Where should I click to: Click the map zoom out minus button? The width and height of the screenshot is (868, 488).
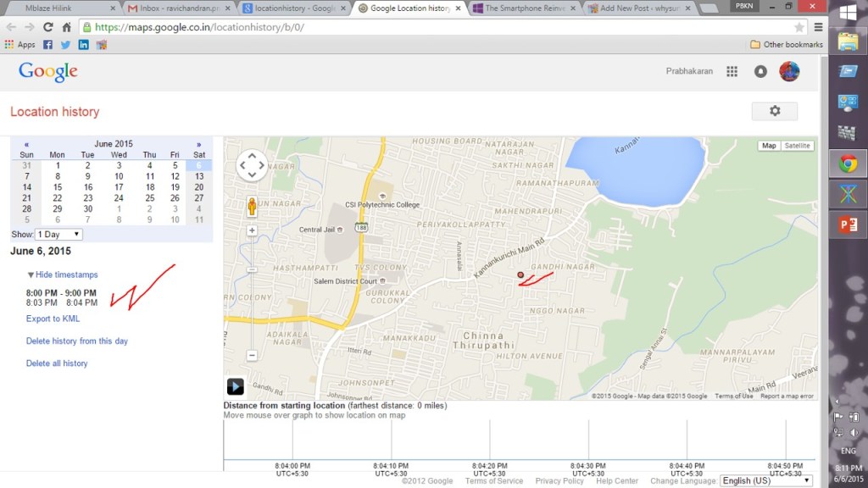pyautogui.click(x=252, y=355)
